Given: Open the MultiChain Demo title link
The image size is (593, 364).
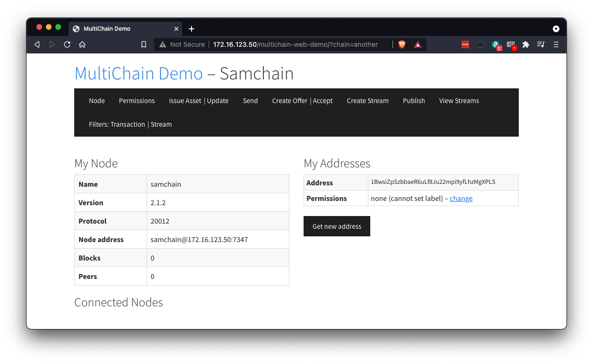Looking at the screenshot, I should tap(139, 73).
